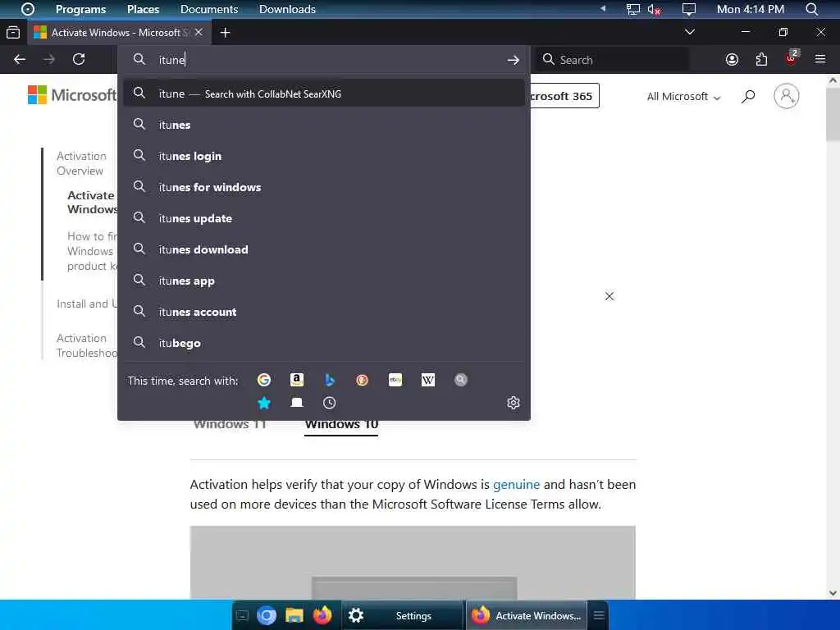Click the go arrow in address bar

[x=514, y=60]
